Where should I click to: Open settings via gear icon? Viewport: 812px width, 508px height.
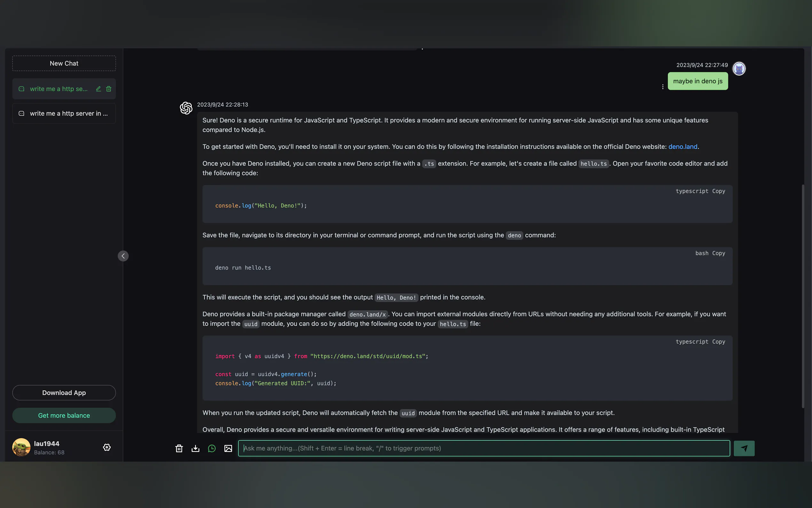(x=107, y=447)
